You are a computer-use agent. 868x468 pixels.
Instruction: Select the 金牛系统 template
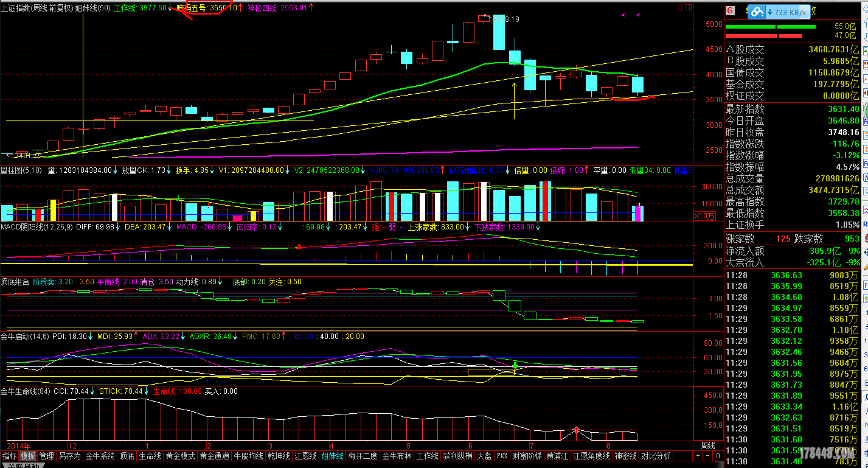coord(100,455)
